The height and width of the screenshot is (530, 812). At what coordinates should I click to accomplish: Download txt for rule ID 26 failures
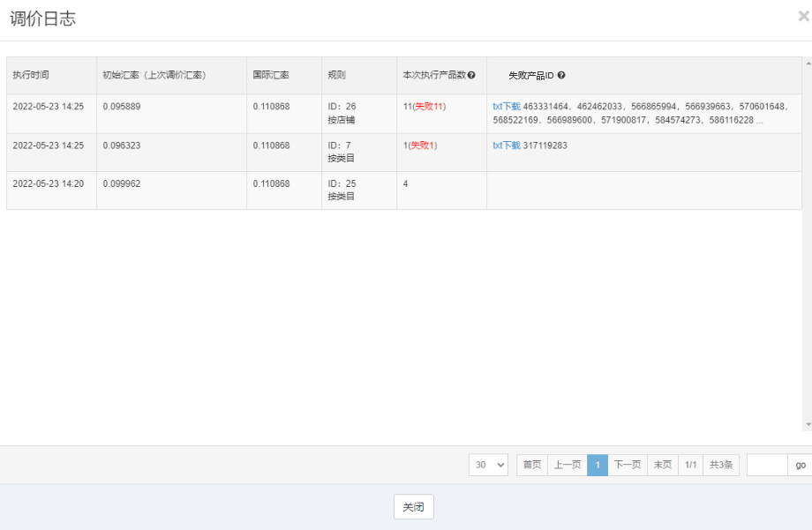click(507, 107)
